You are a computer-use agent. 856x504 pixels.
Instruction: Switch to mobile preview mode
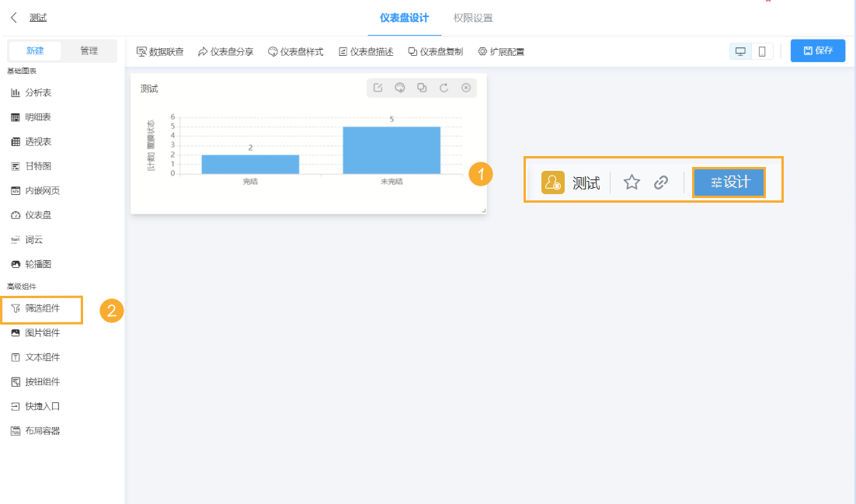point(762,50)
